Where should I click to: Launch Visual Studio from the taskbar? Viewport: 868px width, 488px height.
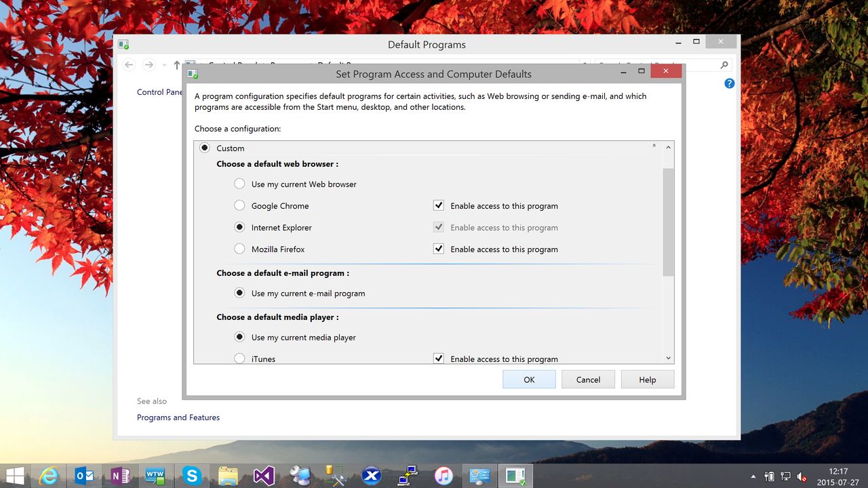pos(263,476)
